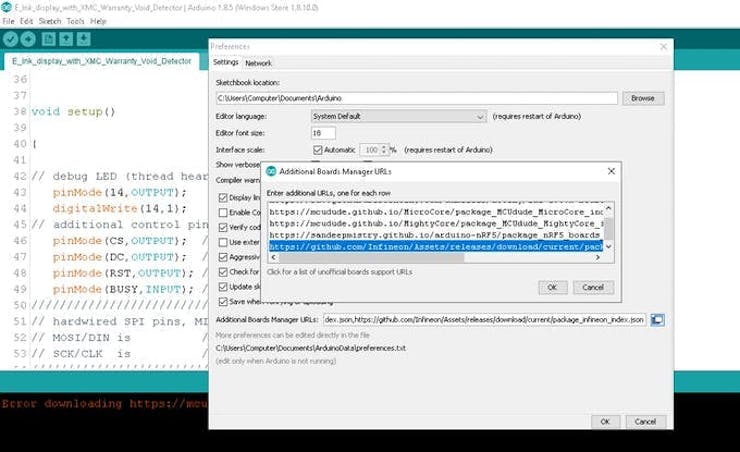This screenshot has width=740, height=452.
Task: Toggle the Display line numbers checkbox
Action: tap(223, 197)
